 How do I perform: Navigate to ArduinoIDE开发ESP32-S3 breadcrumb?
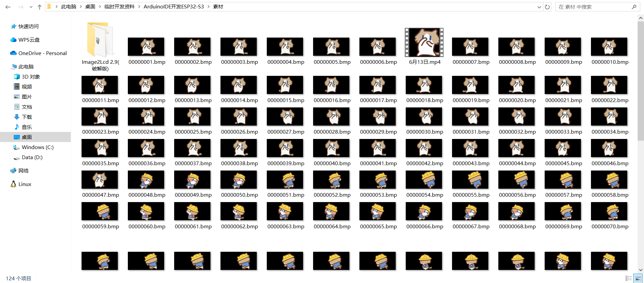(x=174, y=7)
